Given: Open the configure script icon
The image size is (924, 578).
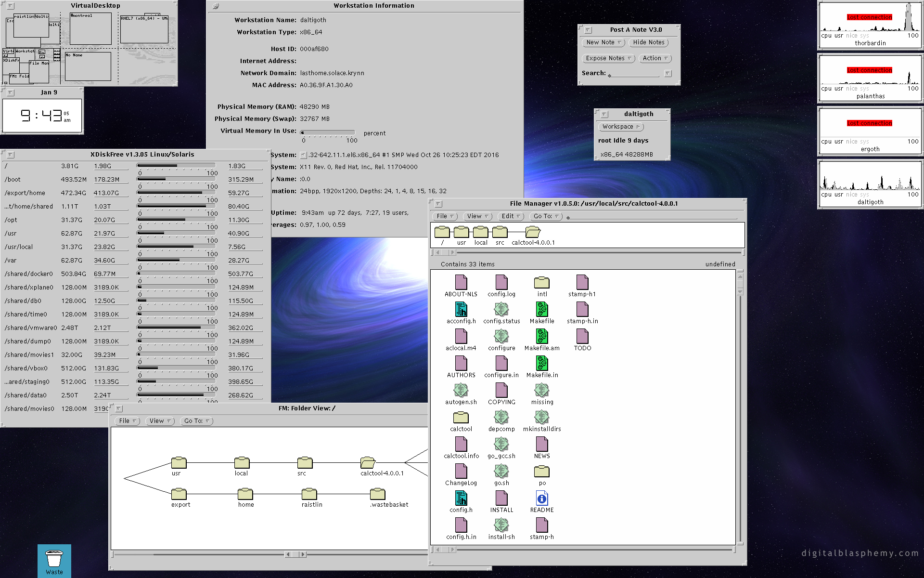Looking at the screenshot, I should [501, 337].
